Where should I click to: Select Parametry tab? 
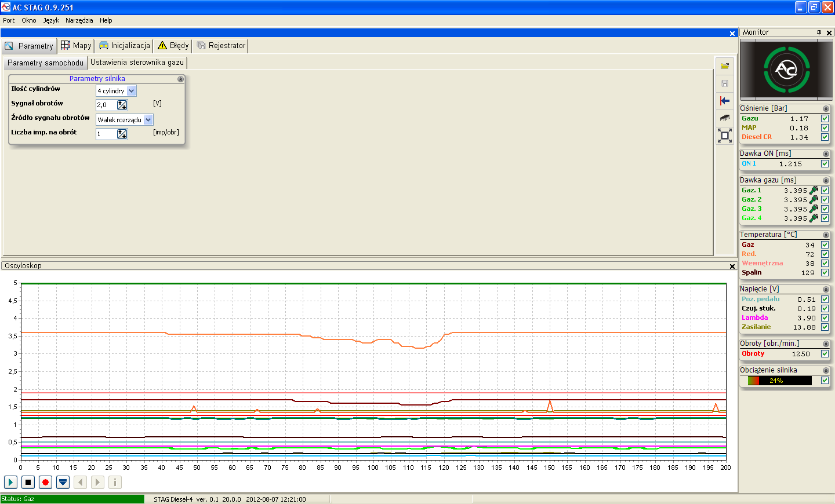click(x=29, y=46)
